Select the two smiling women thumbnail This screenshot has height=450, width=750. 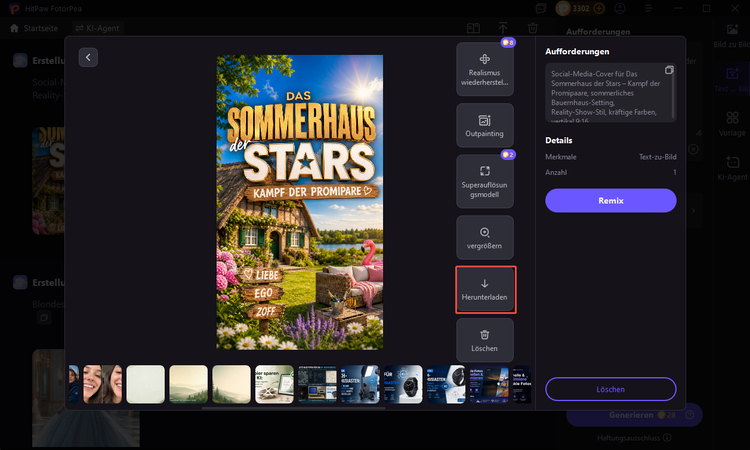point(102,384)
